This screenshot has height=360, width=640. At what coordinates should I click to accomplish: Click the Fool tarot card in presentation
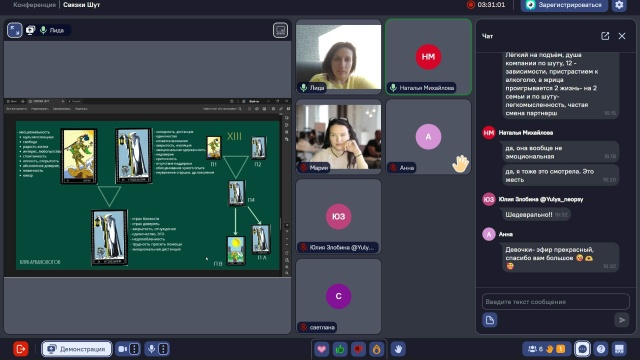click(79, 156)
